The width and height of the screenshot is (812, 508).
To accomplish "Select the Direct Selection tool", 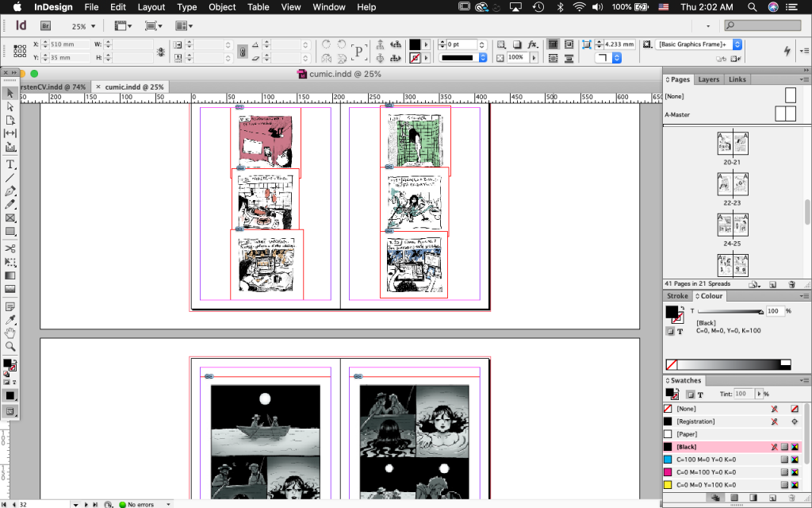I will click(10, 107).
